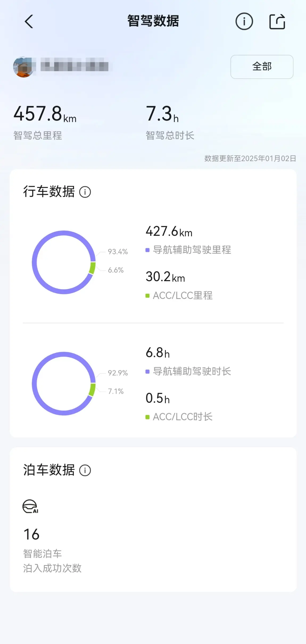Open the 全部 range filter

pos(262,67)
